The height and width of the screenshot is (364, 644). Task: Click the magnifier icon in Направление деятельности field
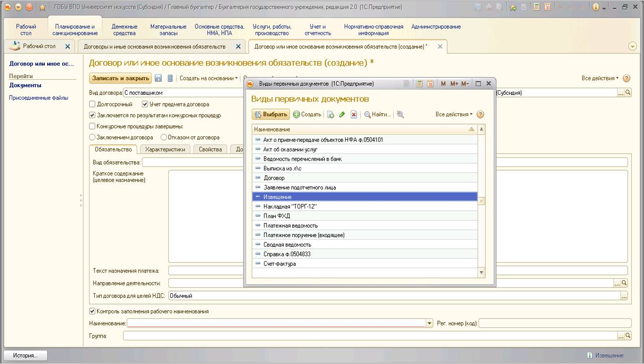(625, 283)
